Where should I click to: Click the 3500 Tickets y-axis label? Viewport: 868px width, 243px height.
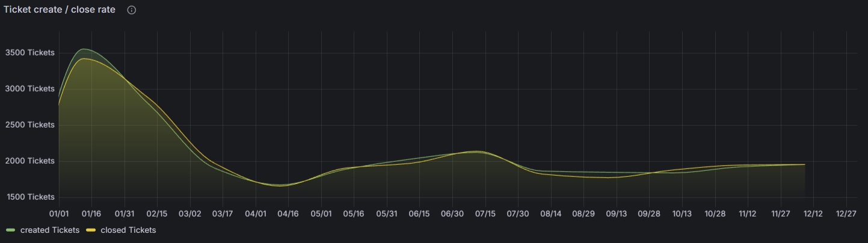(x=29, y=53)
